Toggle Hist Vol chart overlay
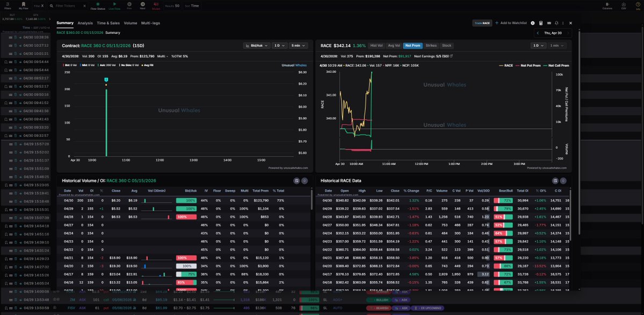644x315 pixels. click(x=376, y=46)
